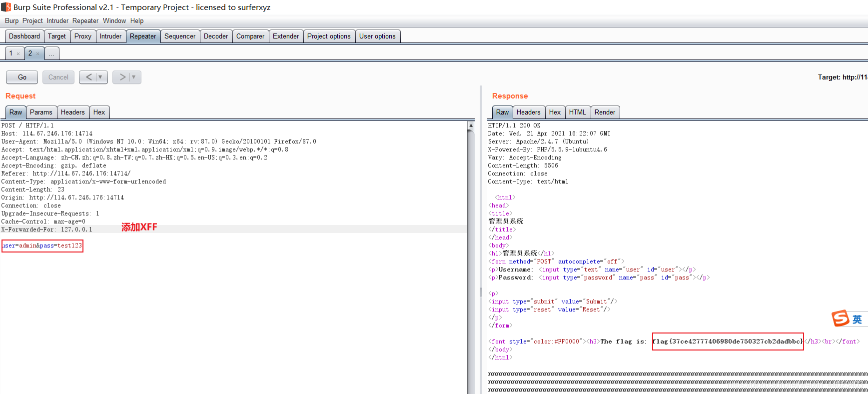This screenshot has width=868, height=394.
Task: Switch to the Intruder tool tab
Action: tap(110, 36)
